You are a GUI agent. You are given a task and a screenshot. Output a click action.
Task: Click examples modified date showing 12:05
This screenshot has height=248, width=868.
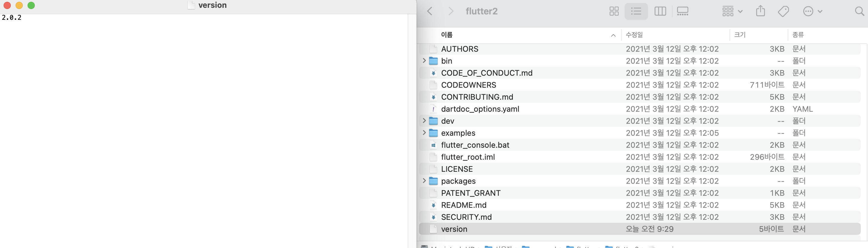point(672,133)
